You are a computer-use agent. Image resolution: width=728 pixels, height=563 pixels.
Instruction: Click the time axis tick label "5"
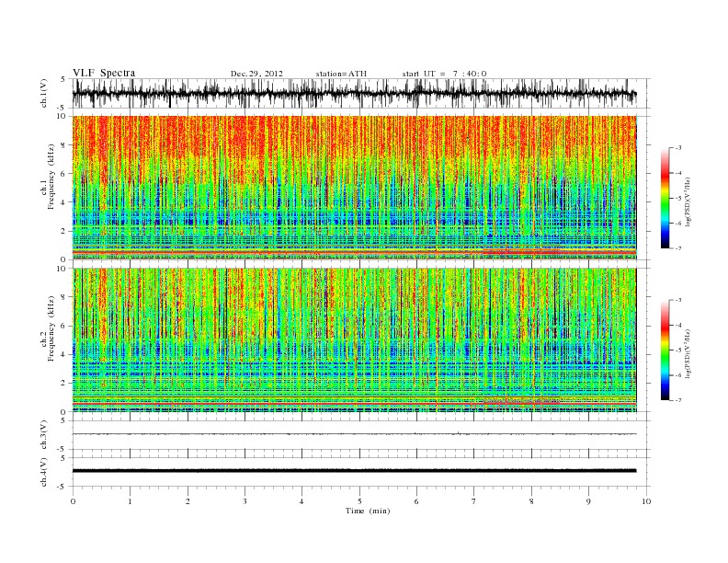[x=359, y=501]
